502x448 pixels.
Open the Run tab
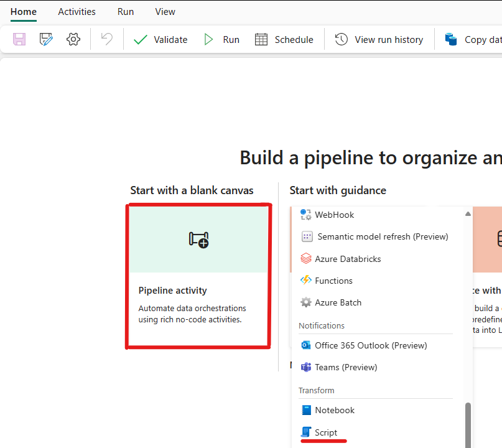point(126,12)
